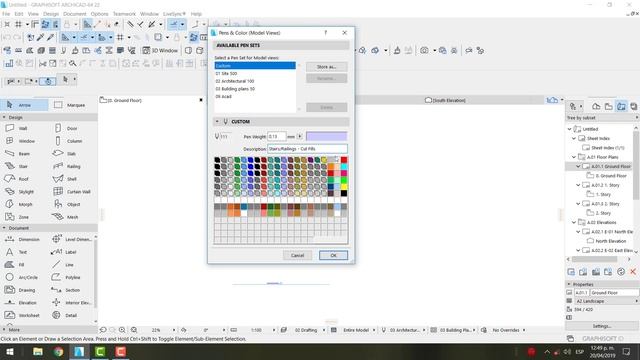Open File Explorer from the taskbar
640x360 pixels.
pyautogui.click(x=38, y=351)
